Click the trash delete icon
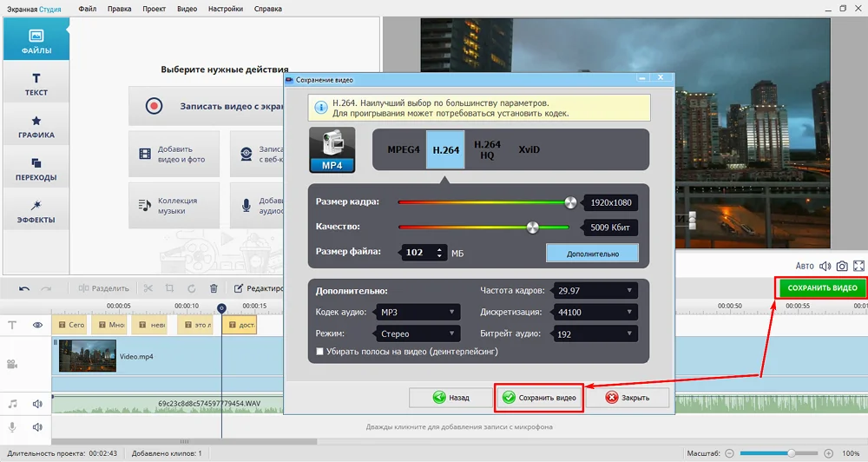 (x=214, y=288)
